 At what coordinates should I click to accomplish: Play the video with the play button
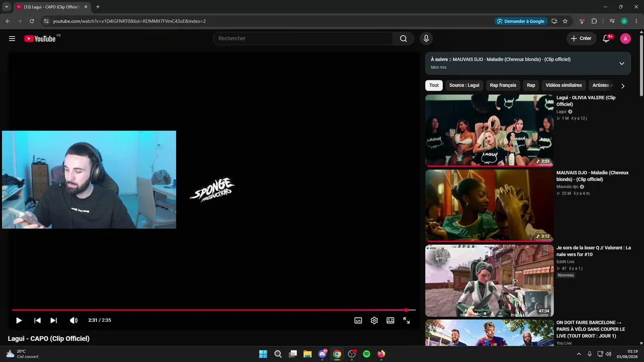pyautogui.click(x=19, y=320)
